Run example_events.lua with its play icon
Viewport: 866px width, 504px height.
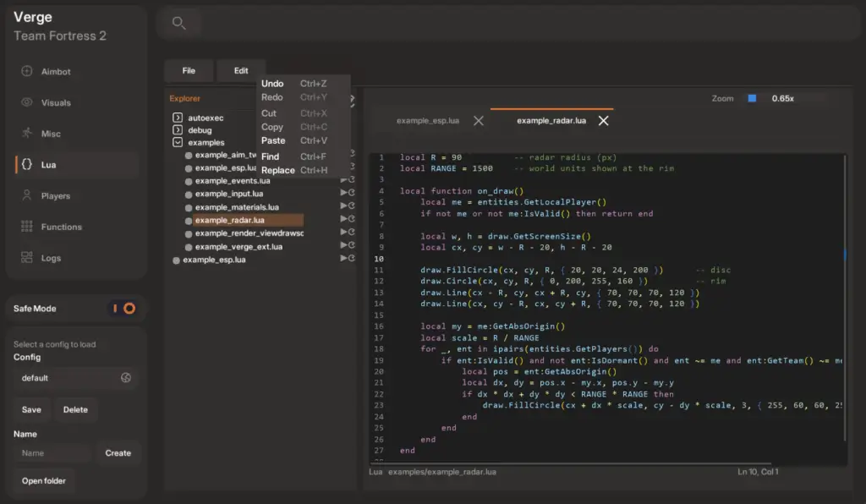(x=343, y=179)
